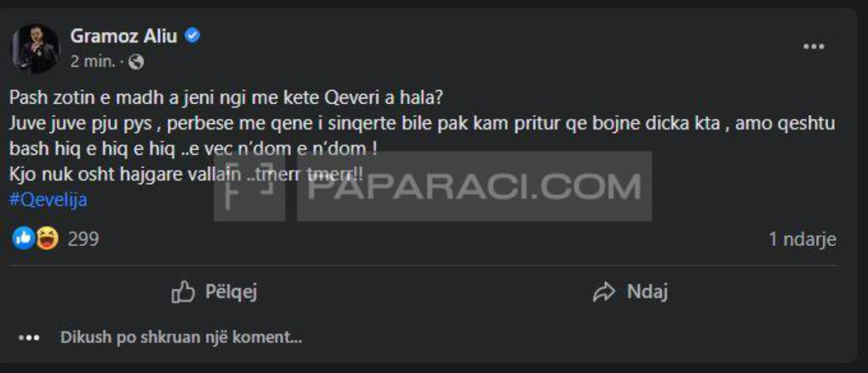Click the PAPARACI.COM watermark text

[474, 186]
